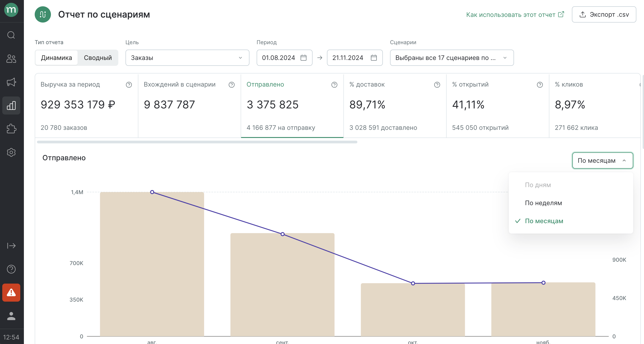Show help for % доставок metric

click(x=437, y=85)
